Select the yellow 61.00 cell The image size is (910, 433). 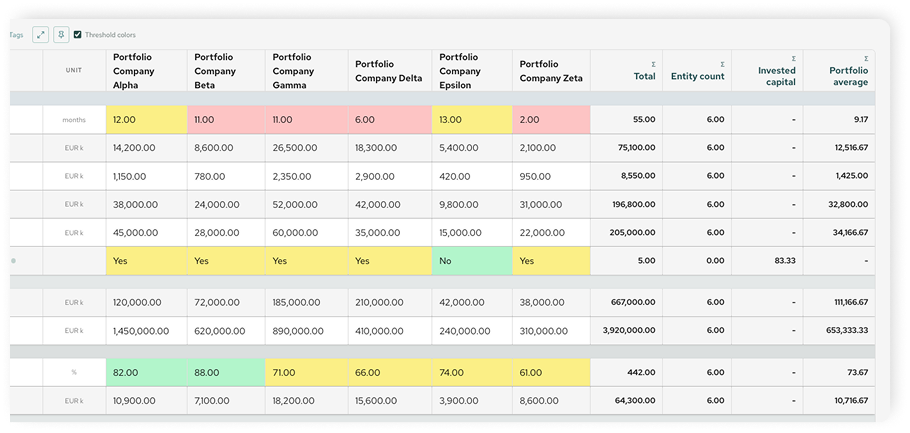coord(551,373)
